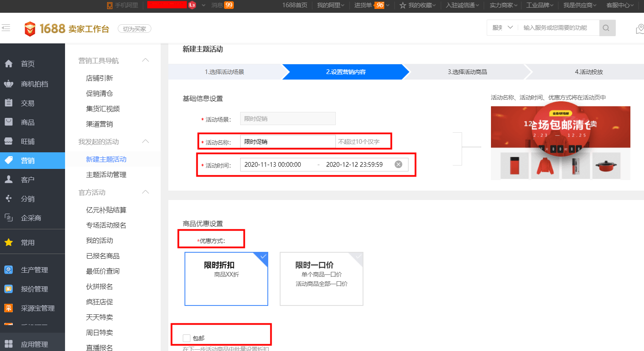Click the sidebar collapse hamburger icon
The height and width of the screenshot is (351, 644).
click(6, 28)
